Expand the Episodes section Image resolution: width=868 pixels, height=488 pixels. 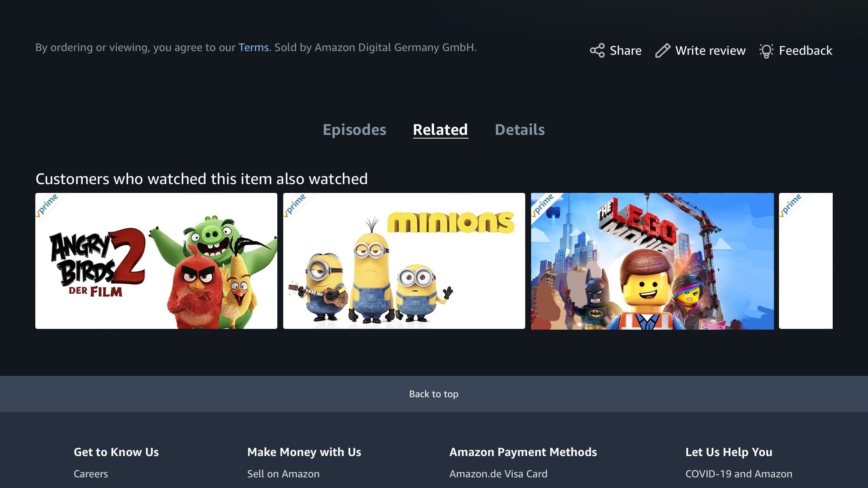pyautogui.click(x=355, y=129)
